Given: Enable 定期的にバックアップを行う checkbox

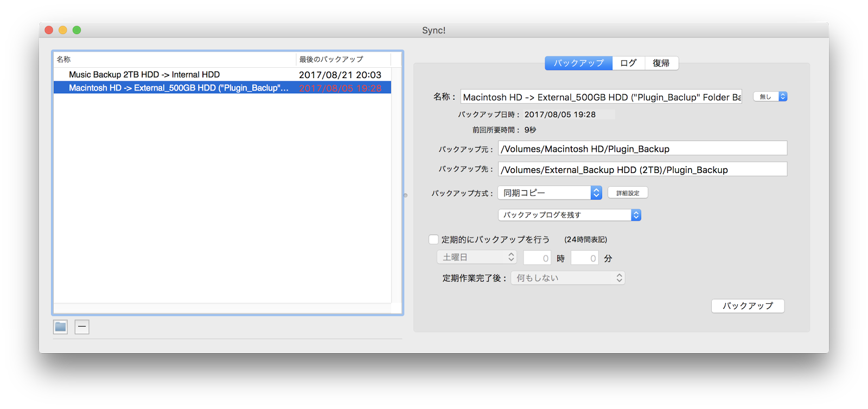Looking at the screenshot, I should click(x=433, y=239).
